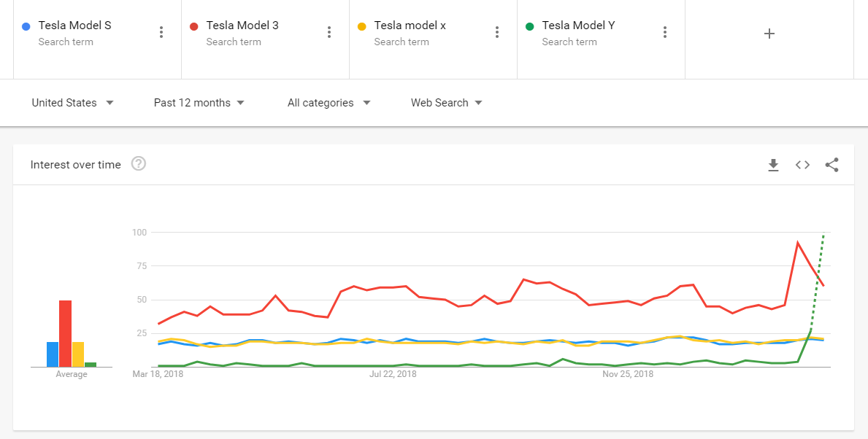Expand the United States region dropdown
Screen dimensions: 868x439
72,103
